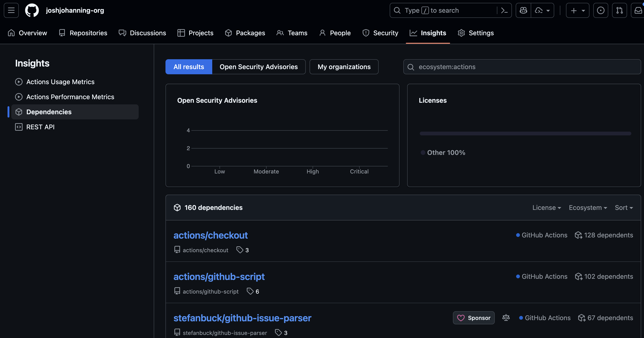Click the Actions Performance Metrics play icon
This screenshot has height=338, width=644.
[x=19, y=97]
